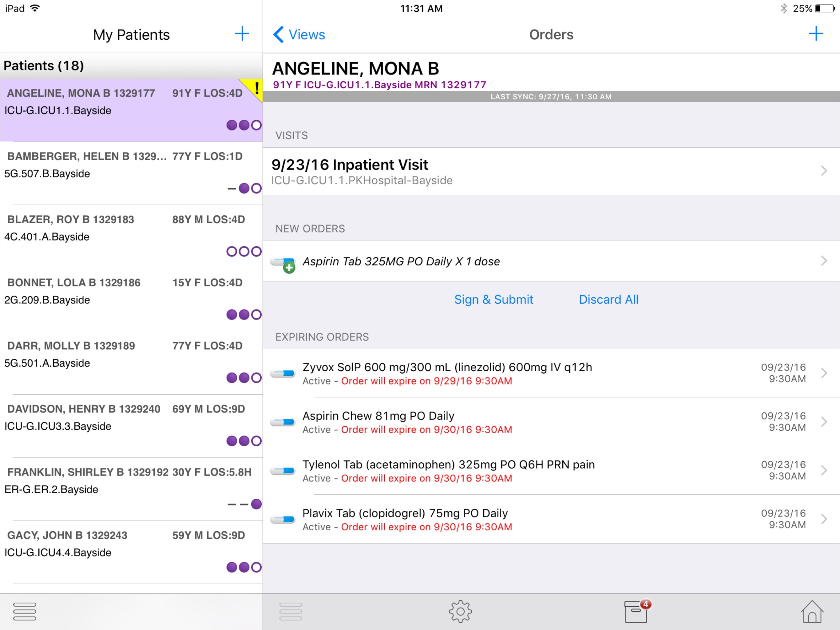
Task: Open the list menu icon in Orders toolbar
Action: [x=291, y=611]
